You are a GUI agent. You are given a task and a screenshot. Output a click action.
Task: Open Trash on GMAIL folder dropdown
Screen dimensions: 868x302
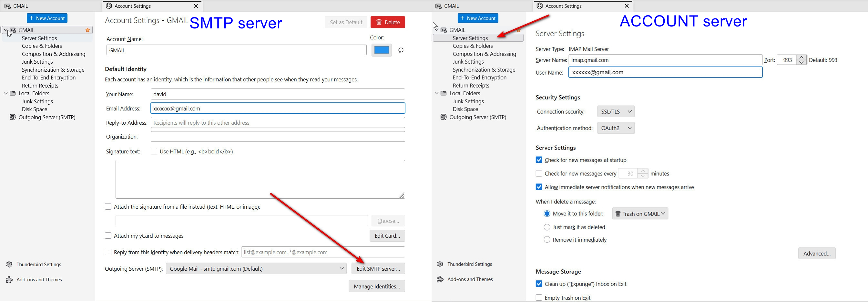click(x=640, y=214)
